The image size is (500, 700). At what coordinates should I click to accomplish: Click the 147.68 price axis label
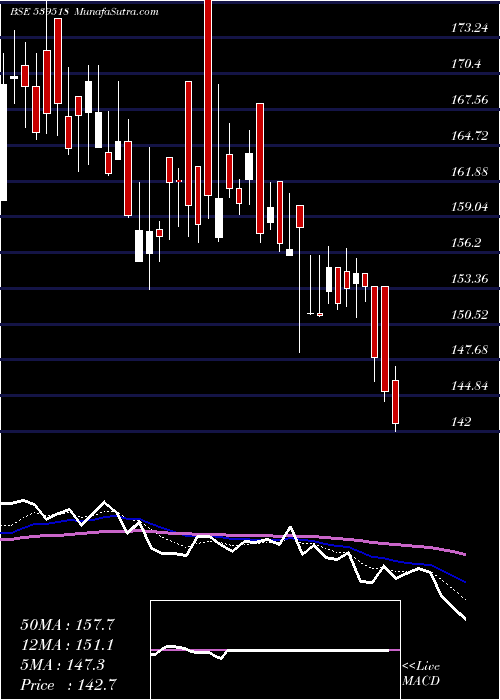coord(469,350)
